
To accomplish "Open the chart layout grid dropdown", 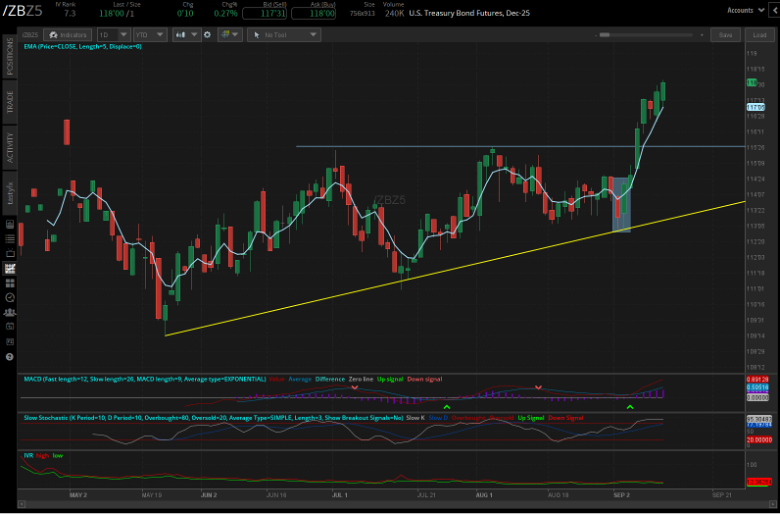I will 230,35.
